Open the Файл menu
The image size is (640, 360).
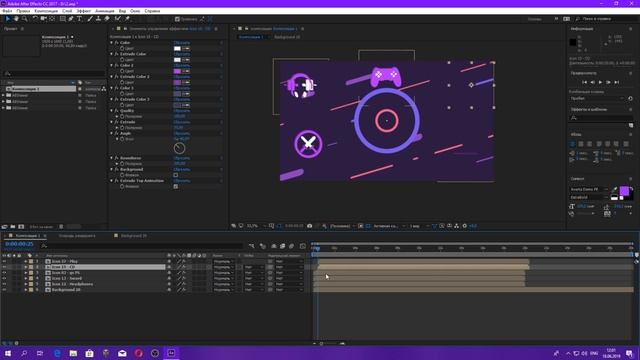(7, 11)
